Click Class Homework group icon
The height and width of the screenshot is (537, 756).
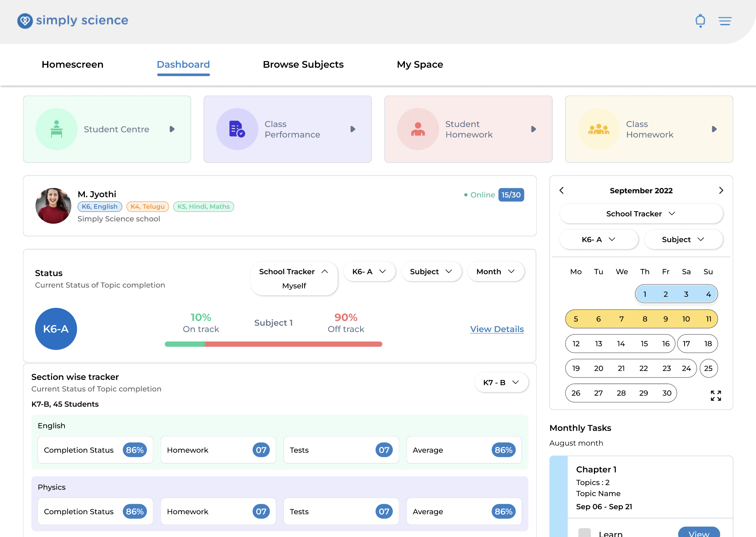(598, 129)
